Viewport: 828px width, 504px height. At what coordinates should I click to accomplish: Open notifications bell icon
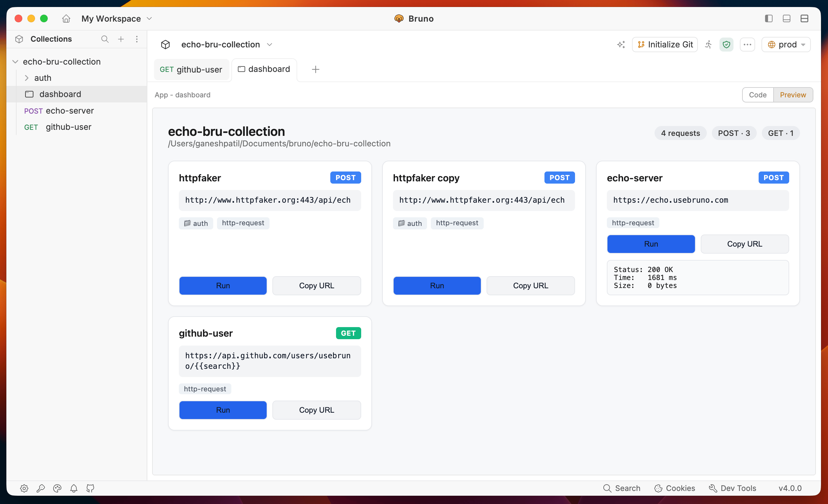click(x=74, y=488)
